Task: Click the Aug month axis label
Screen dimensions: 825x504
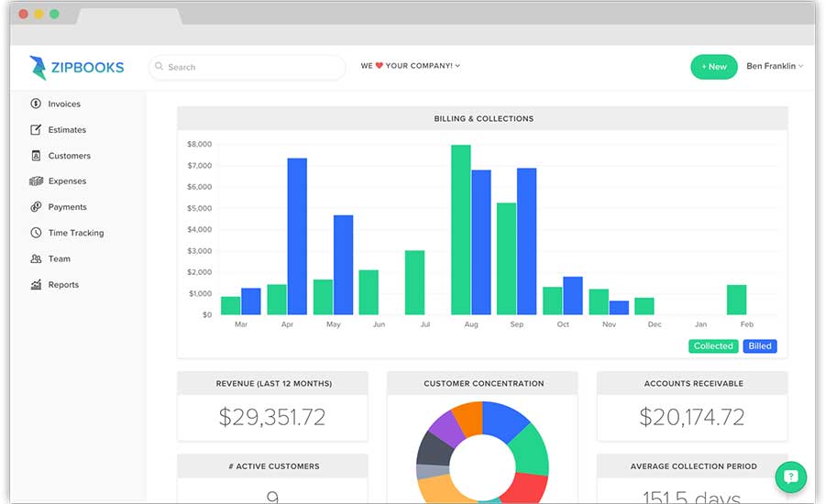Action: coord(471,324)
